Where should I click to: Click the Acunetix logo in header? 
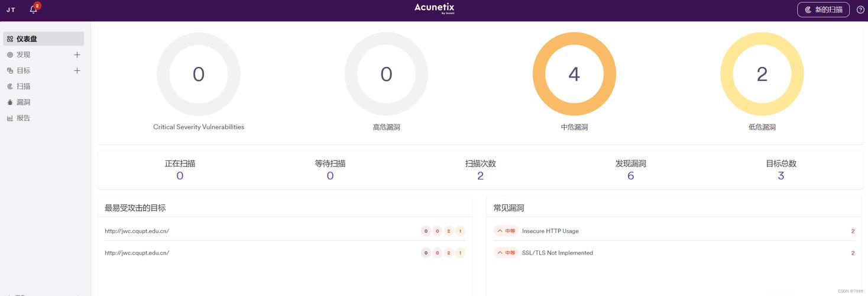point(434,8)
